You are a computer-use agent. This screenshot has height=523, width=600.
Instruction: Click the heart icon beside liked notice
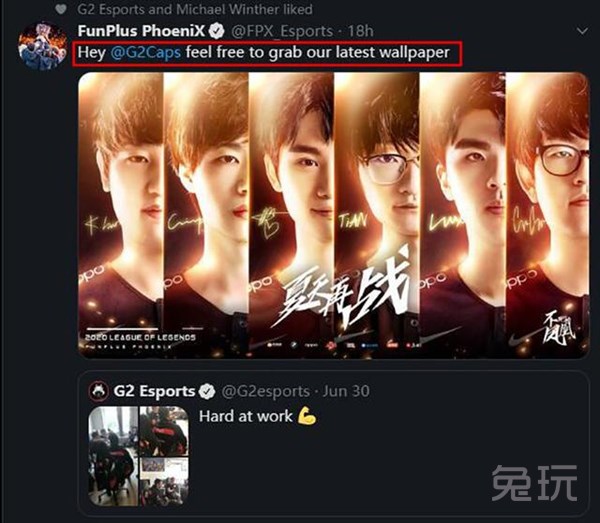(61, 9)
